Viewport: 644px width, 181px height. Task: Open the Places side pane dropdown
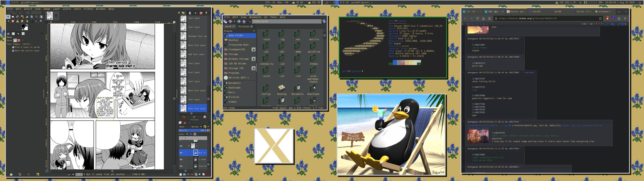254,31
